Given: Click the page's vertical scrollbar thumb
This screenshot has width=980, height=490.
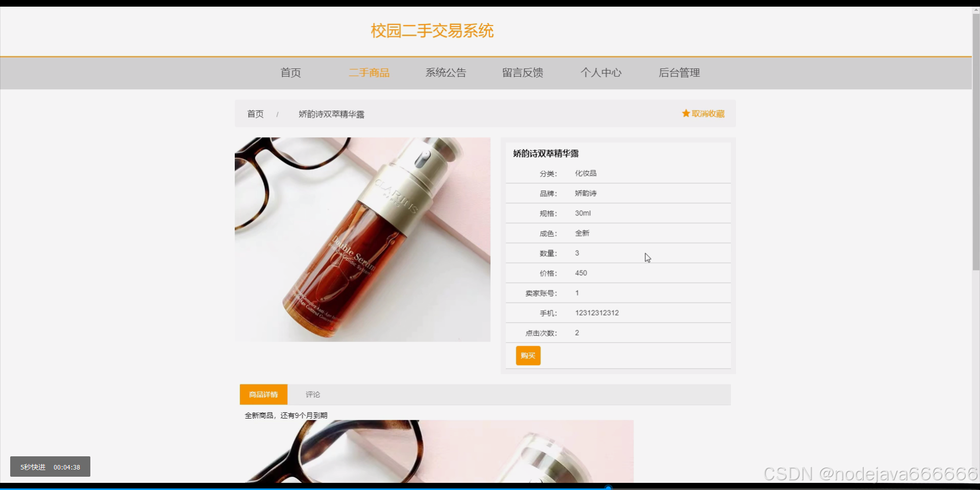Looking at the screenshot, I should 976,142.
